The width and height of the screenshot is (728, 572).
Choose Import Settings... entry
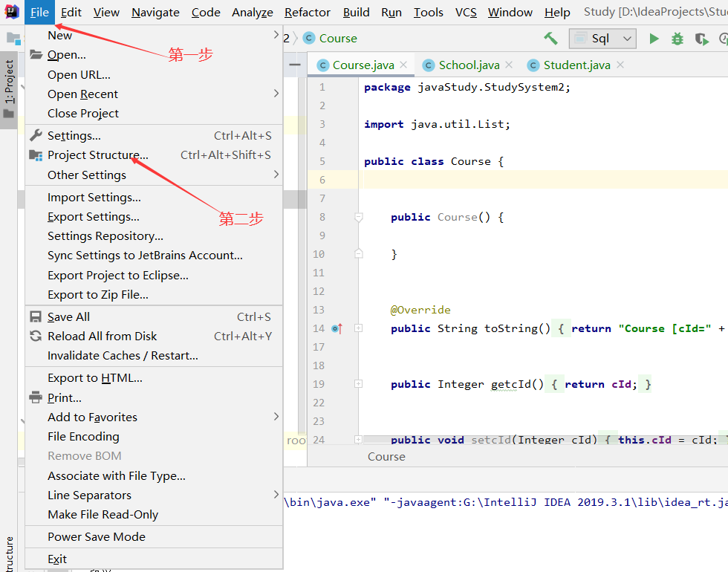click(153, 198)
